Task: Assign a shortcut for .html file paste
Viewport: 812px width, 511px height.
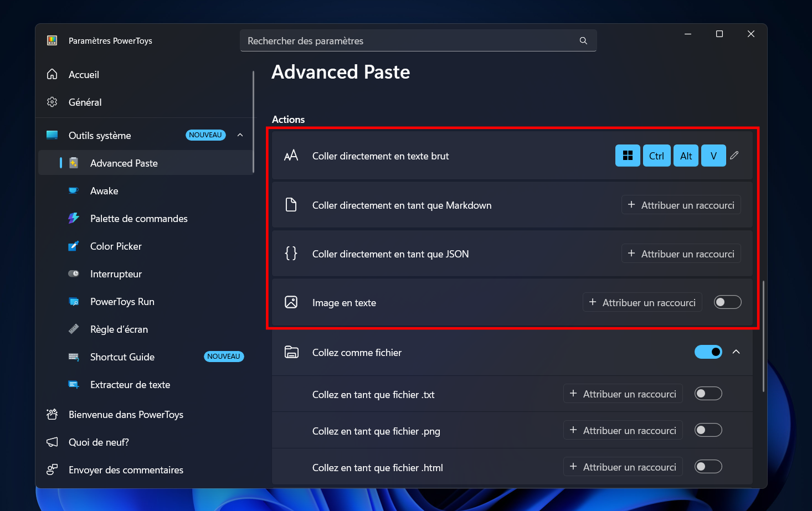Action: click(623, 467)
